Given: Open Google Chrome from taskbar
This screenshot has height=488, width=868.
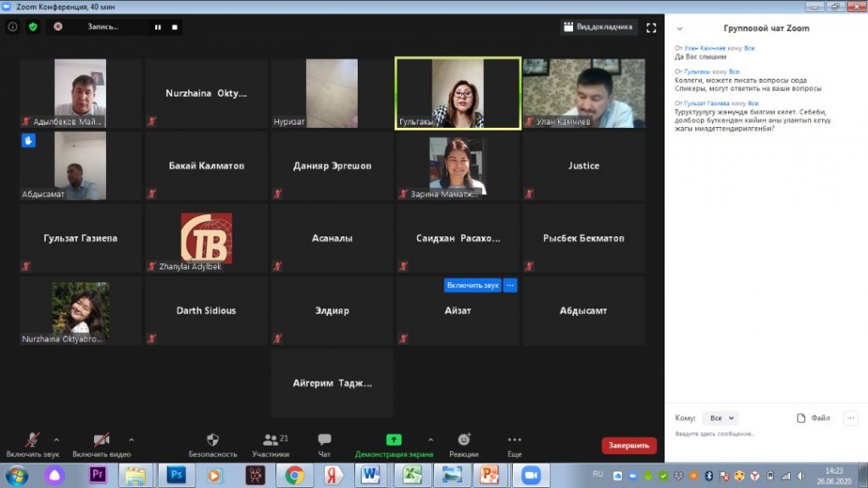Looking at the screenshot, I should [294, 475].
